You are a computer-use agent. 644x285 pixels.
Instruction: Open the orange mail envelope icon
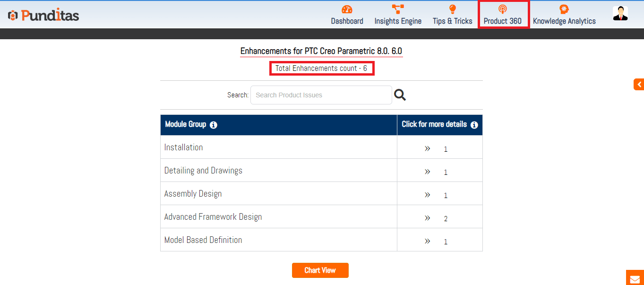point(635,278)
